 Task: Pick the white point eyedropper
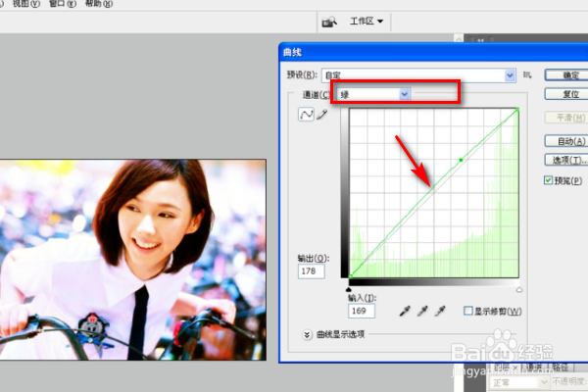pyautogui.click(x=440, y=311)
